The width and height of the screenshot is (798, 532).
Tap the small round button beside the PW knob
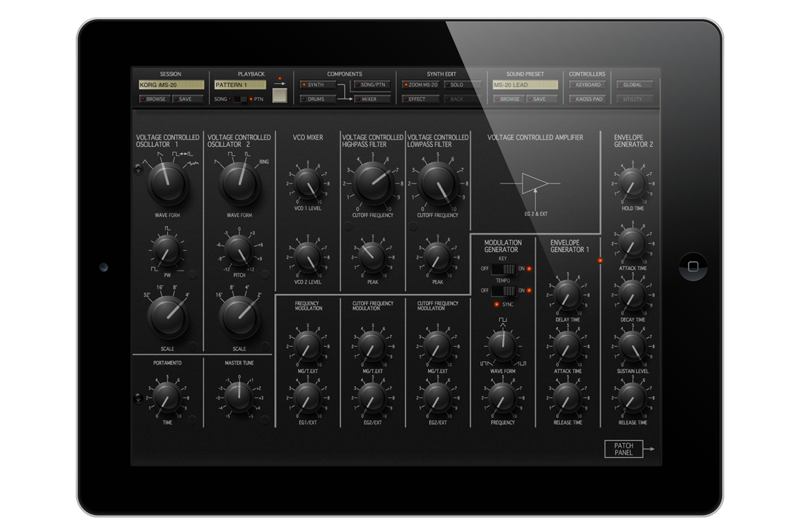tap(192, 274)
